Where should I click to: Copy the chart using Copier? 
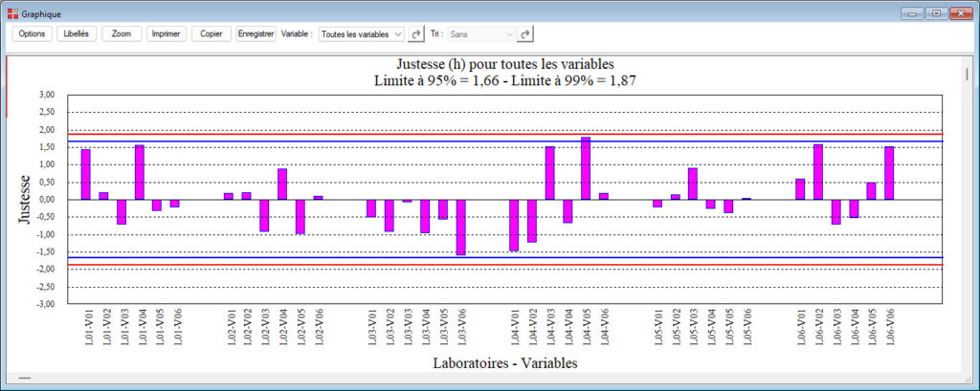pyautogui.click(x=212, y=33)
